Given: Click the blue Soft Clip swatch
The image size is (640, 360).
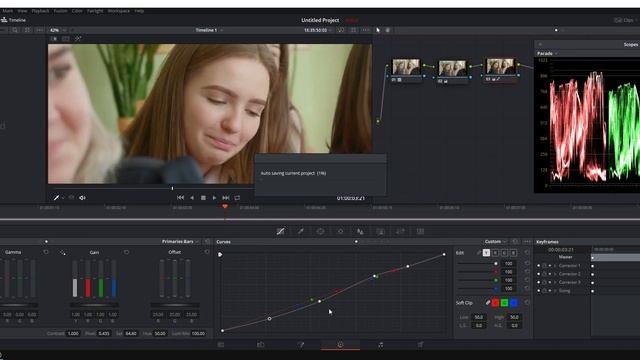Looking at the screenshot, I should pos(513,302).
